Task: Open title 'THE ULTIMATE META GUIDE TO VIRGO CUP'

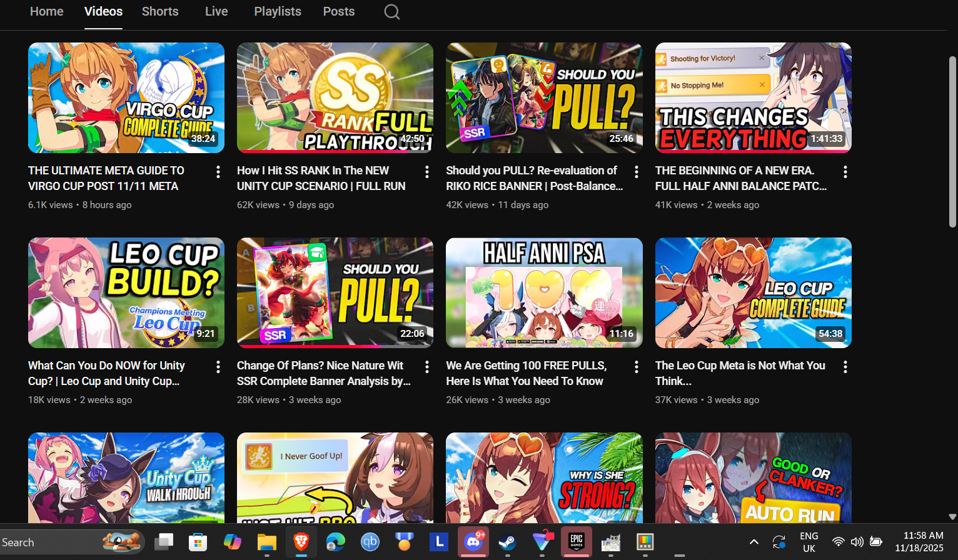Action: [x=106, y=178]
